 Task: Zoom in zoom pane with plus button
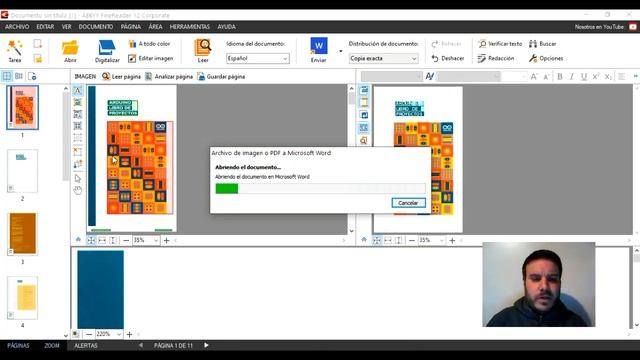(x=129, y=334)
